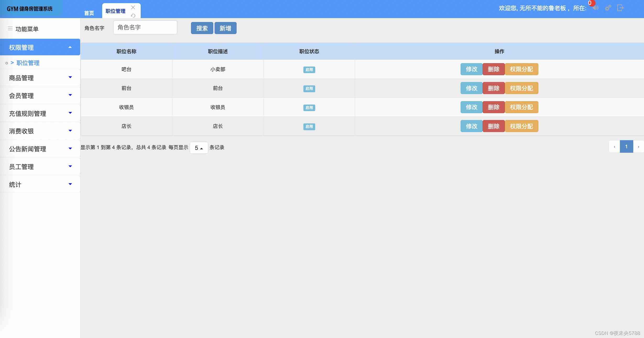Click the 搜索 button
This screenshot has width=644, height=338.
202,28
